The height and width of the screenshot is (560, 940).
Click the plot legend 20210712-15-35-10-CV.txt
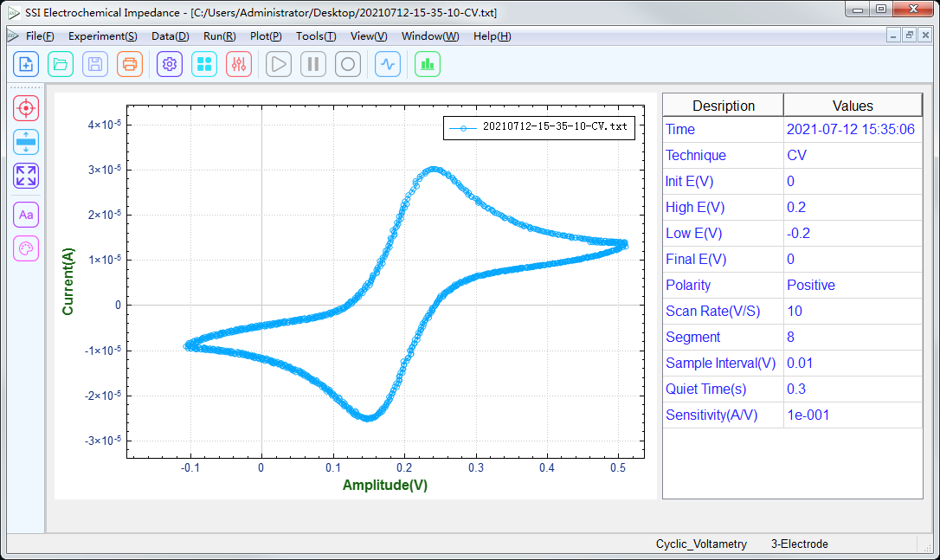pos(539,127)
